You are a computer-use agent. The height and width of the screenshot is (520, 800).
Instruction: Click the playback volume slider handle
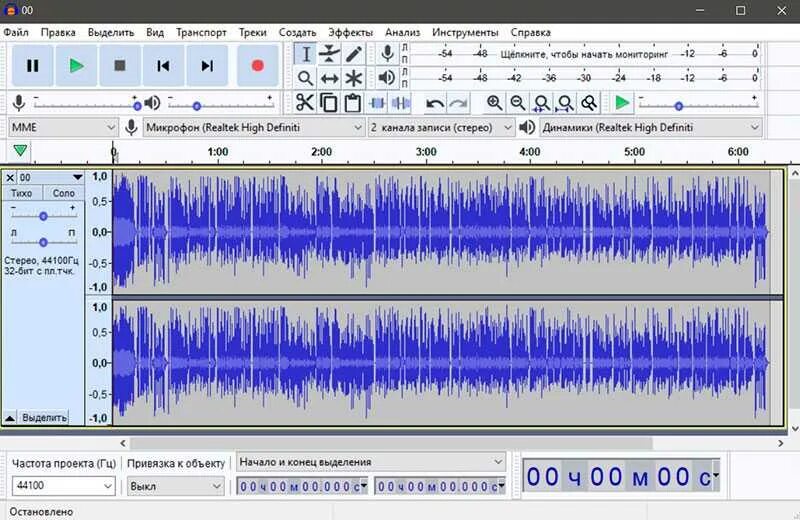197,106
